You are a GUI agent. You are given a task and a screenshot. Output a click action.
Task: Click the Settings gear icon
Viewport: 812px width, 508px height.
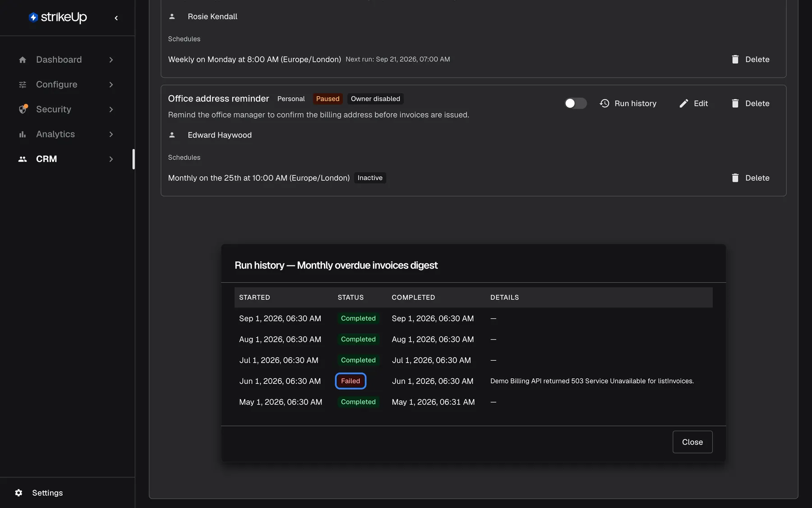click(18, 493)
